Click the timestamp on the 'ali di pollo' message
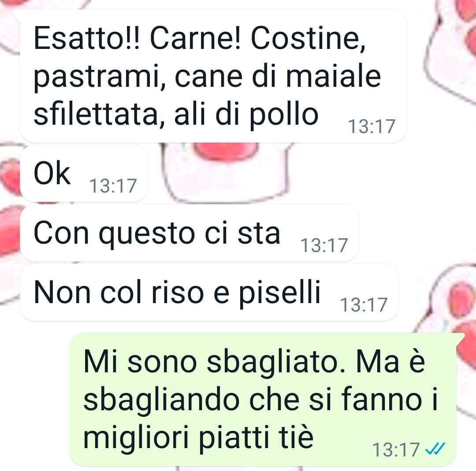Viewport: 476px width, 471px height. [372, 126]
